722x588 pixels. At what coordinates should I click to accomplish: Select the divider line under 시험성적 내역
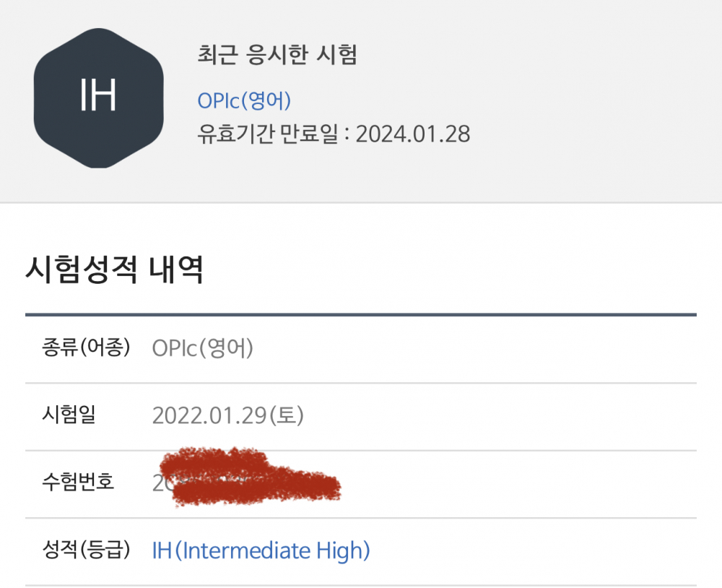[361, 314]
